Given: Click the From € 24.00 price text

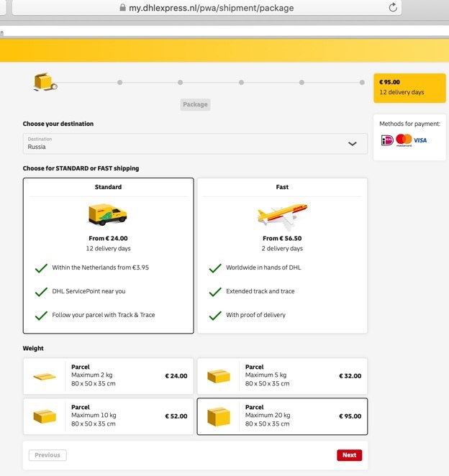Looking at the screenshot, I should pyautogui.click(x=108, y=238).
